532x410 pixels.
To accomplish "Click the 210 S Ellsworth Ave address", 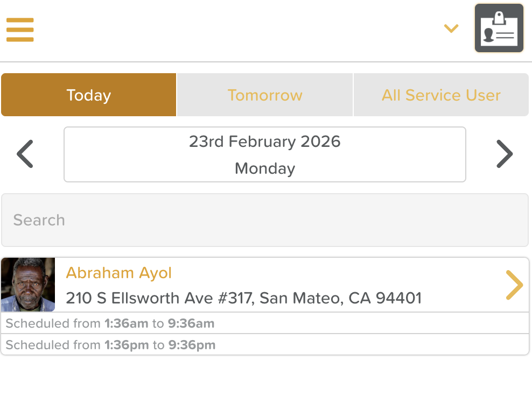I will (x=243, y=298).
